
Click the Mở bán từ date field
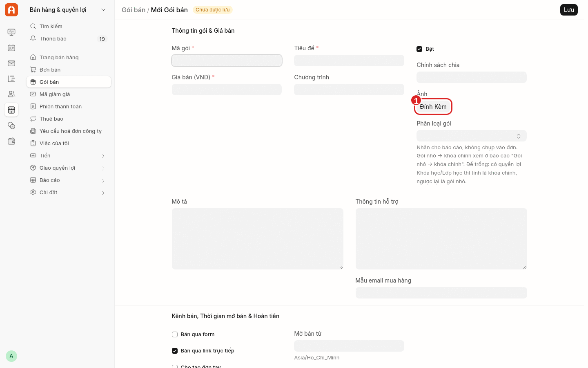(x=349, y=346)
